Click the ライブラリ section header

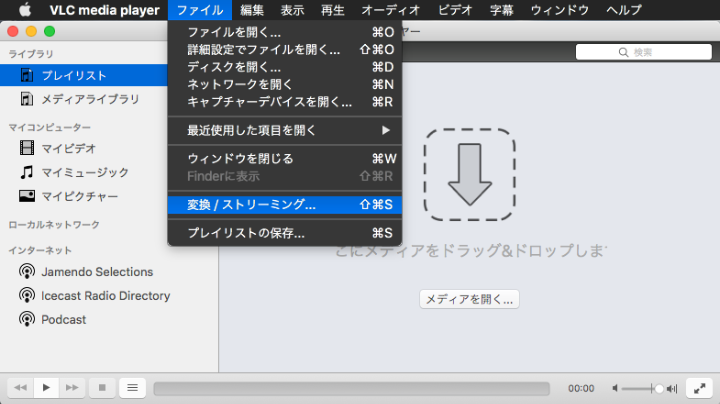(x=31, y=54)
